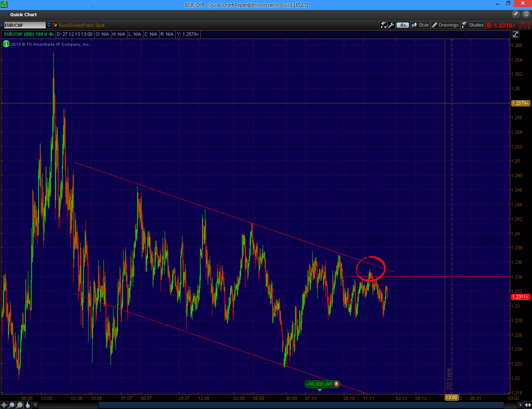Cancel the +50,000 LMT order
Image resolution: width=532 pixels, height=409 pixels.
click(336, 384)
